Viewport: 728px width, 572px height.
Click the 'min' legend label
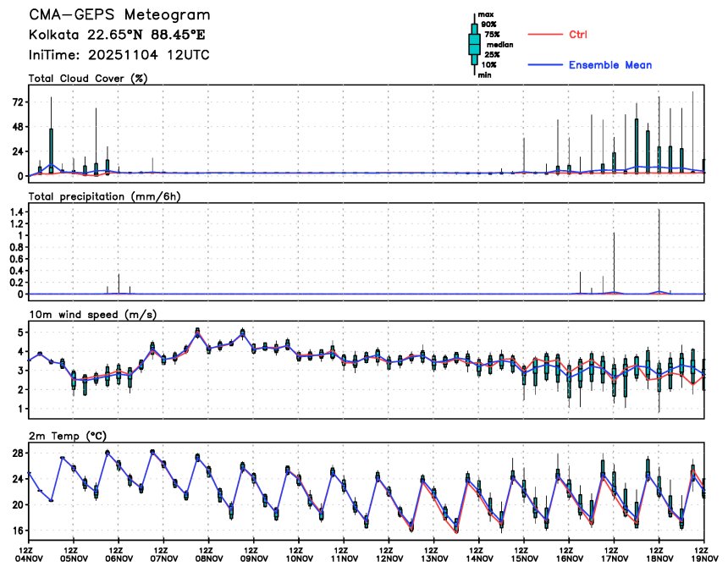[485, 75]
